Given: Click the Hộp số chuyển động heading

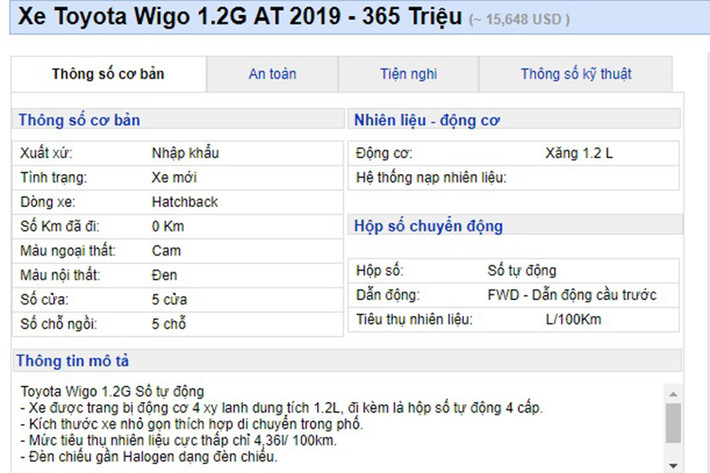Looking at the screenshot, I should point(428,226).
